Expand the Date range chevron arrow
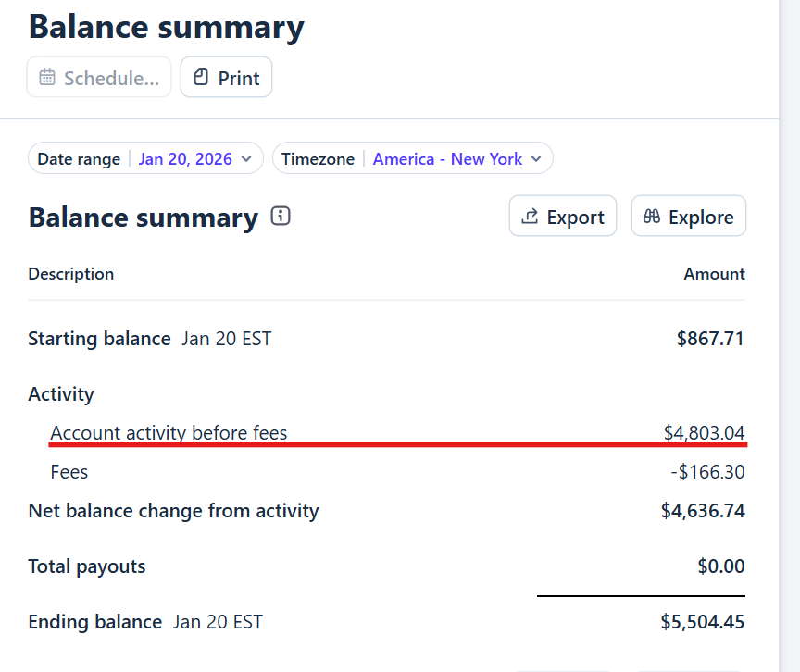The image size is (800, 672). click(x=246, y=159)
